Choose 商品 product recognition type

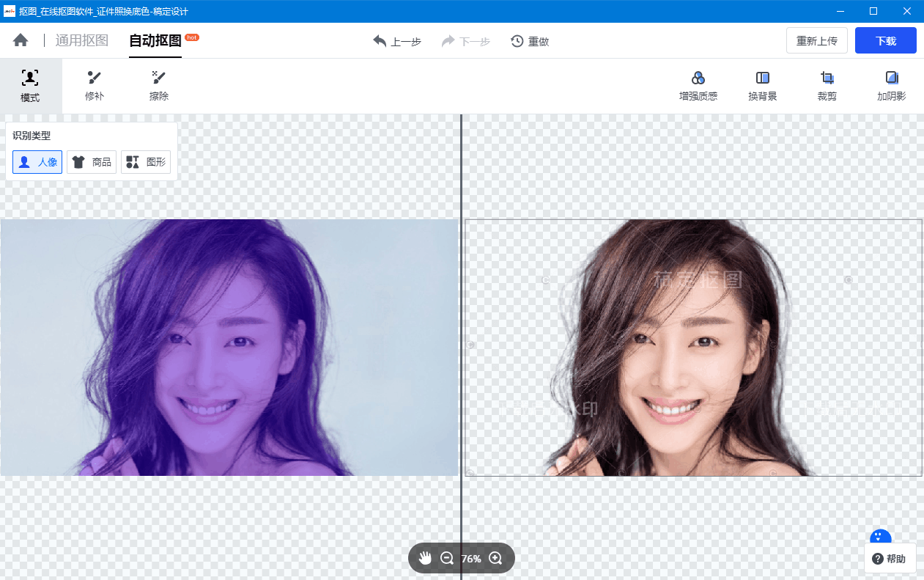click(x=92, y=162)
